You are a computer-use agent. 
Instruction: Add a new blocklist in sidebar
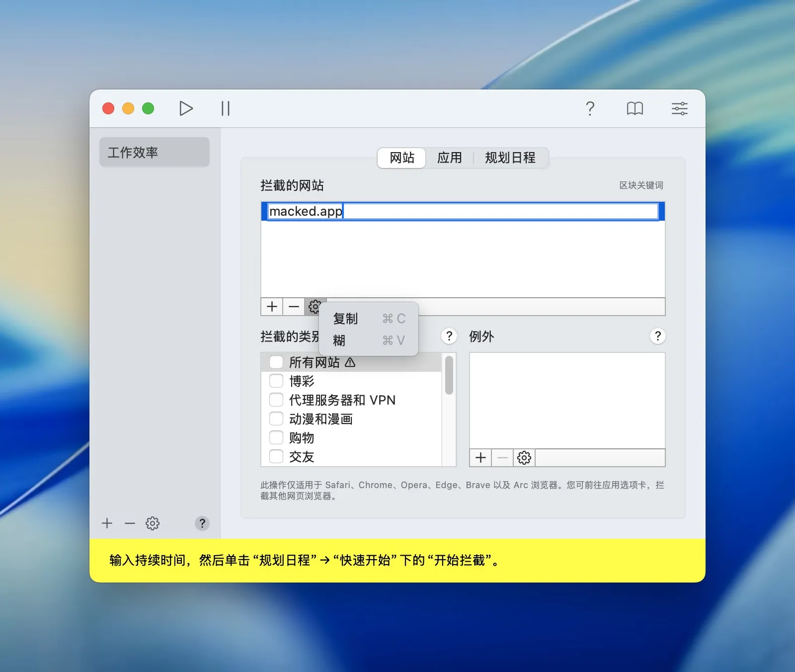pyautogui.click(x=107, y=523)
